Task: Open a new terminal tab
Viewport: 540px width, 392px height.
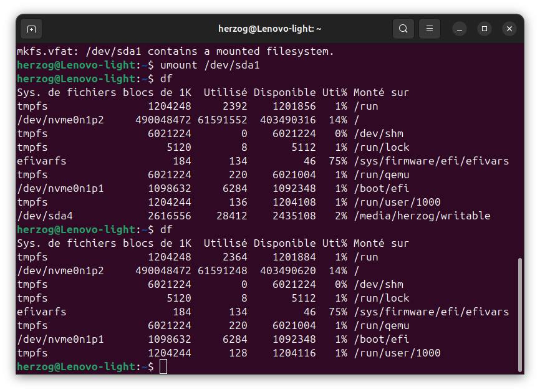Action: click(x=32, y=29)
